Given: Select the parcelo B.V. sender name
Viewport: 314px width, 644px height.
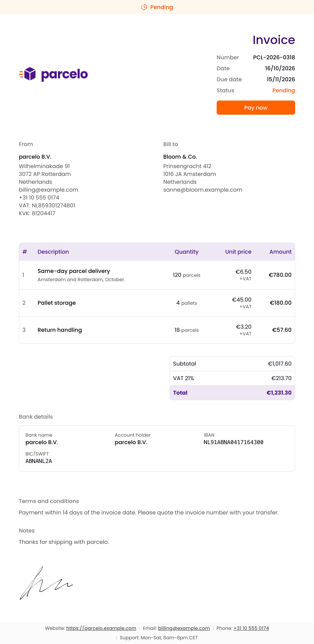Looking at the screenshot, I should click(x=35, y=157).
